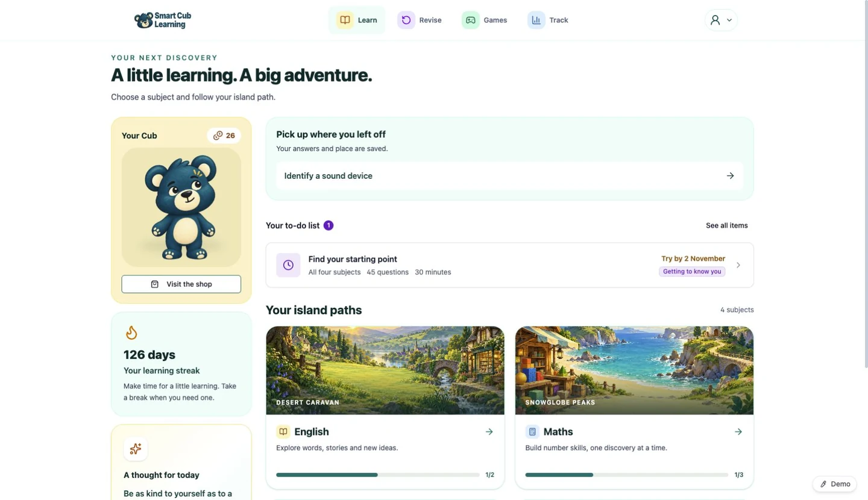This screenshot has height=500, width=868.
Task: Click the book icon beside English
Action: [283, 432]
